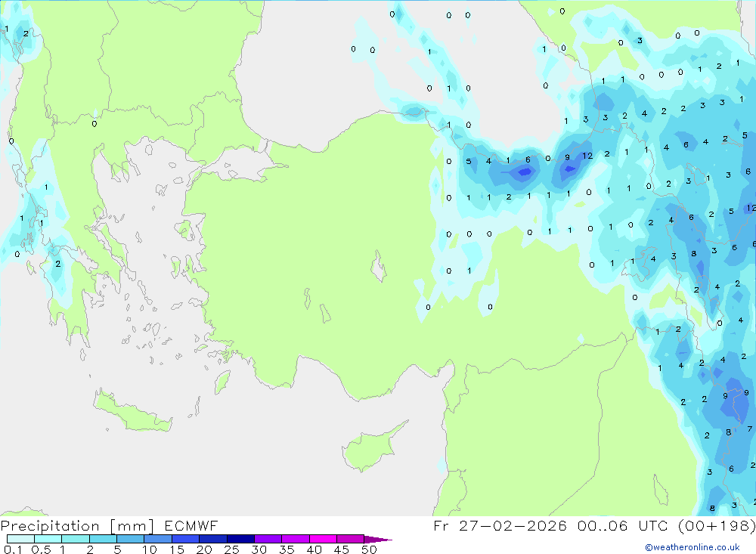This screenshot has height=554, width=756.
Task: Click the '15' legend scale label
Action: (x=177, y=549)
